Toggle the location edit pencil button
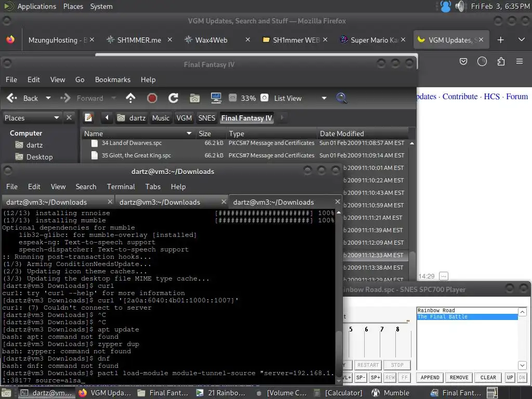This screenshot has width=532, height=399. coord(88,117)
